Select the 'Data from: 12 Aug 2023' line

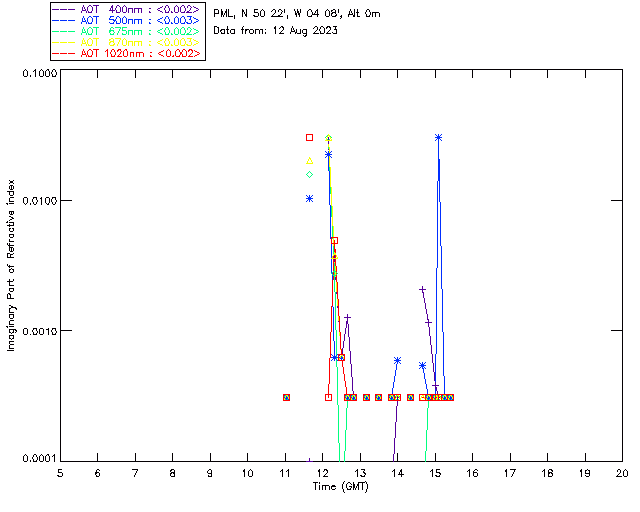pos(276,30)
